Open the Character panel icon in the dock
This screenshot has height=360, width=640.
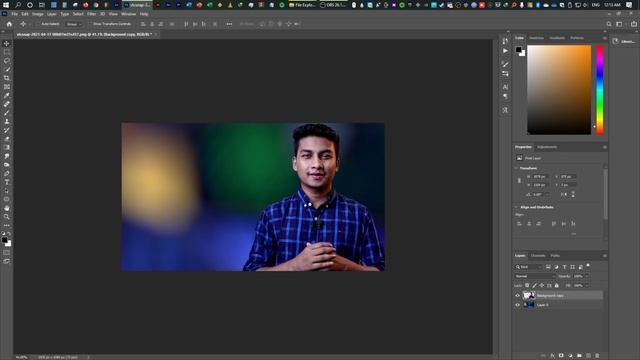click(x=505, y=87)
